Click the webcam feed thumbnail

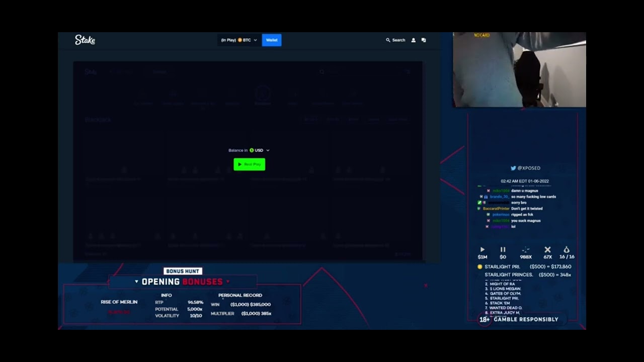coord(519,70)
